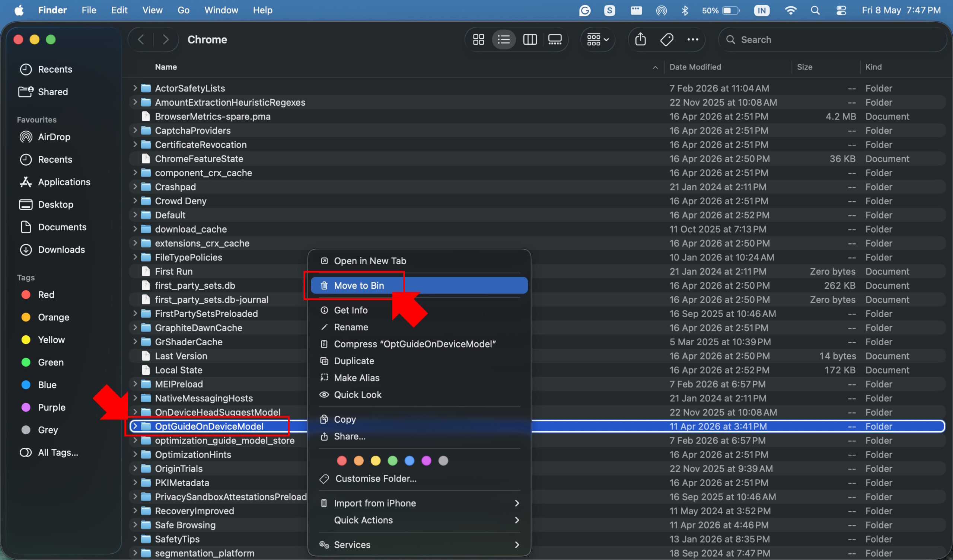Viewport: 953px width, 560px height.
Task: Switch to gallery view in toolbar
Action: click(x=555, y=39)
